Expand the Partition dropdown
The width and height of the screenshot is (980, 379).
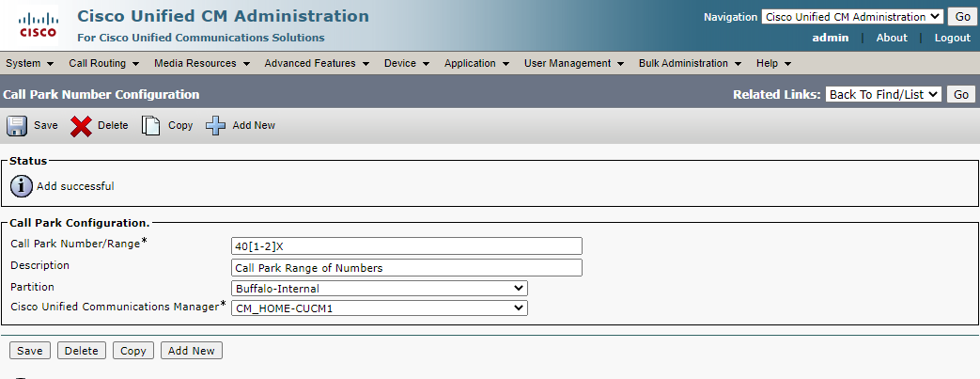[x=380, y=289]
